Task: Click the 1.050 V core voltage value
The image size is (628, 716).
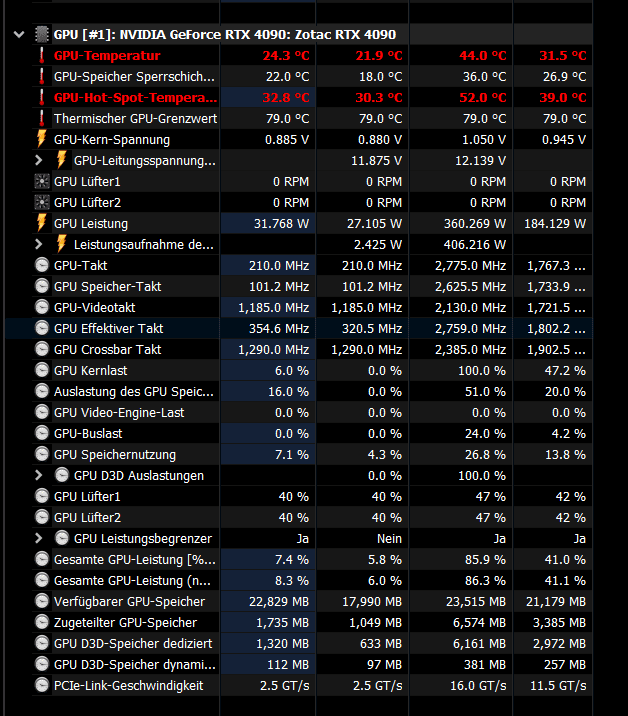Action: [x=484, y=140]
